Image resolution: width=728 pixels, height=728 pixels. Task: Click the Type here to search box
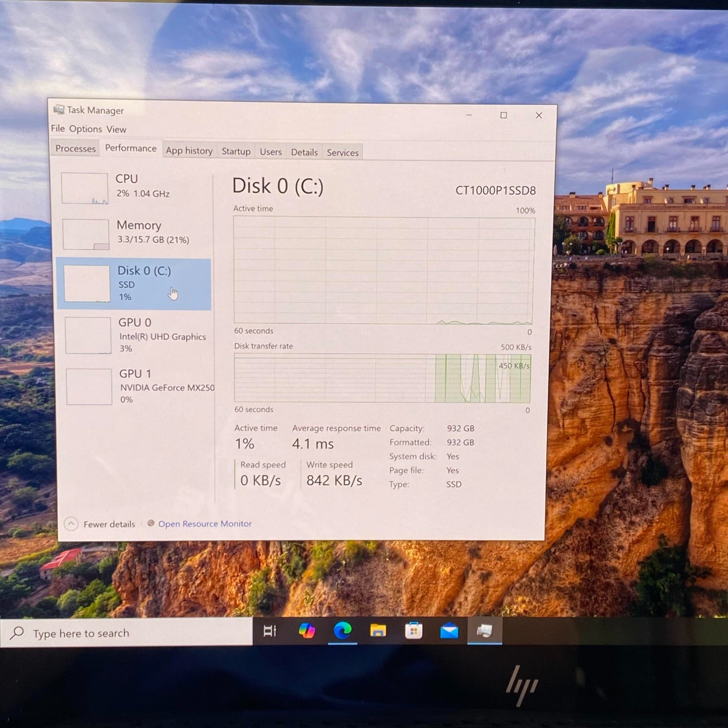tap(126, 633)
